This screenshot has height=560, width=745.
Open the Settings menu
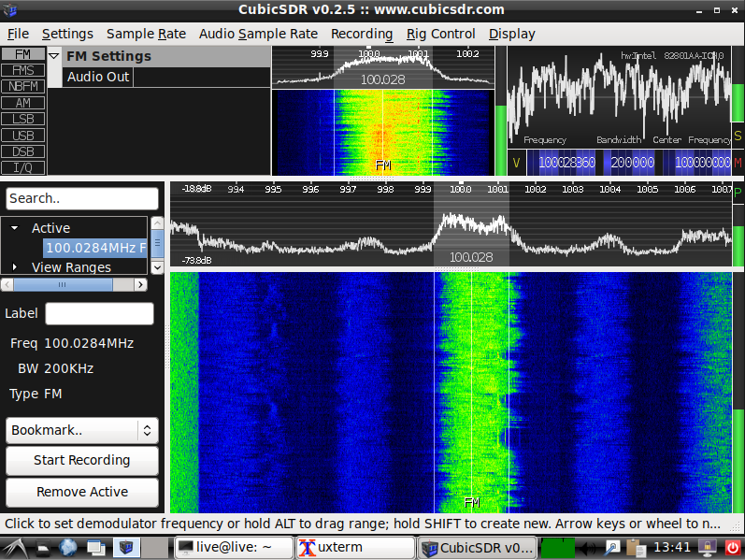pos(67,34)
